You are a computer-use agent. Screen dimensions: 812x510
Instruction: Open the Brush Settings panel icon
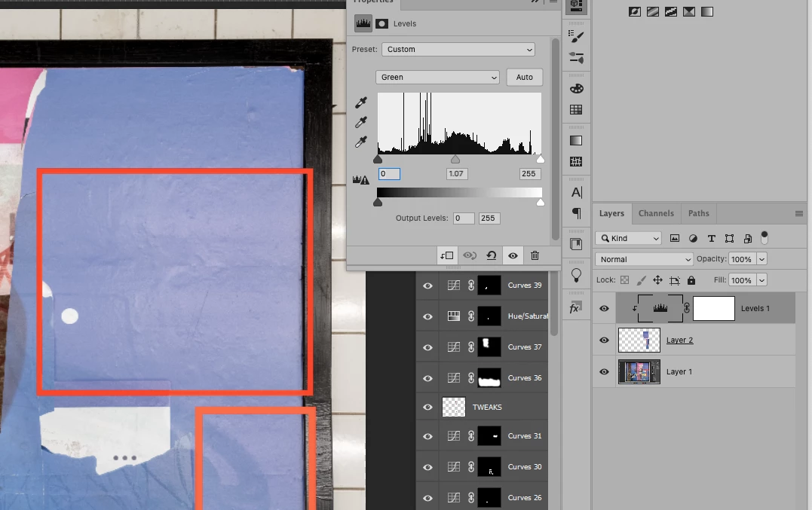(x=576, y=36)
